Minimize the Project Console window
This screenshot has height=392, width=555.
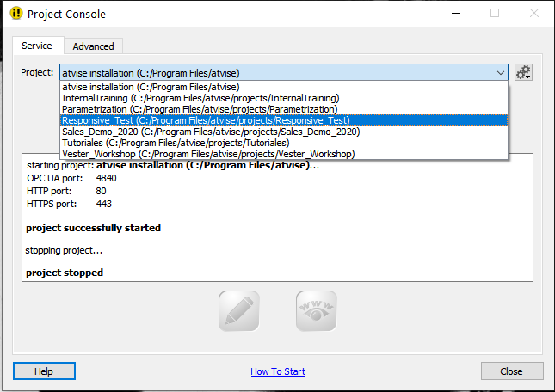[456, 14]
